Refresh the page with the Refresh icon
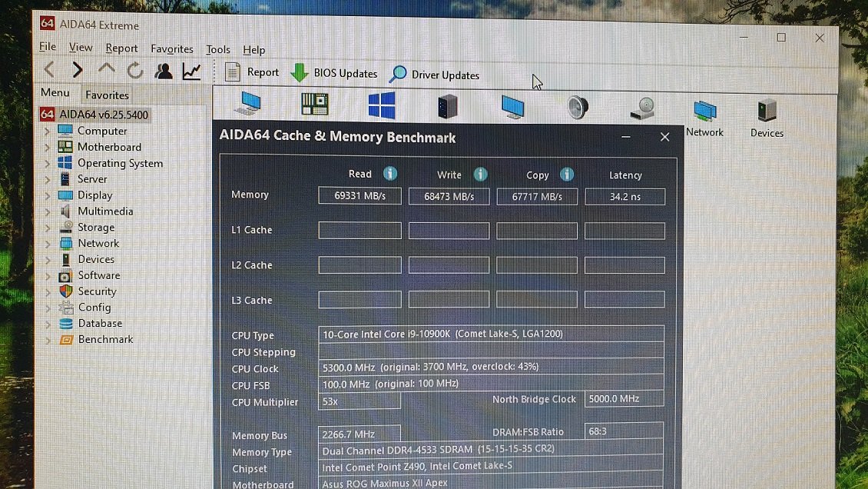The height and width of the screenshot is (489, 868). click(135, 70)
